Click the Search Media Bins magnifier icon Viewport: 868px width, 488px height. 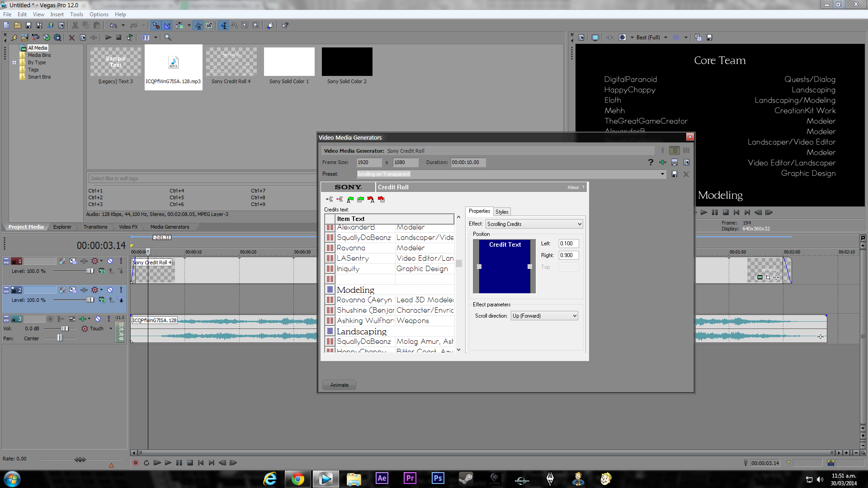coord(168,38)
